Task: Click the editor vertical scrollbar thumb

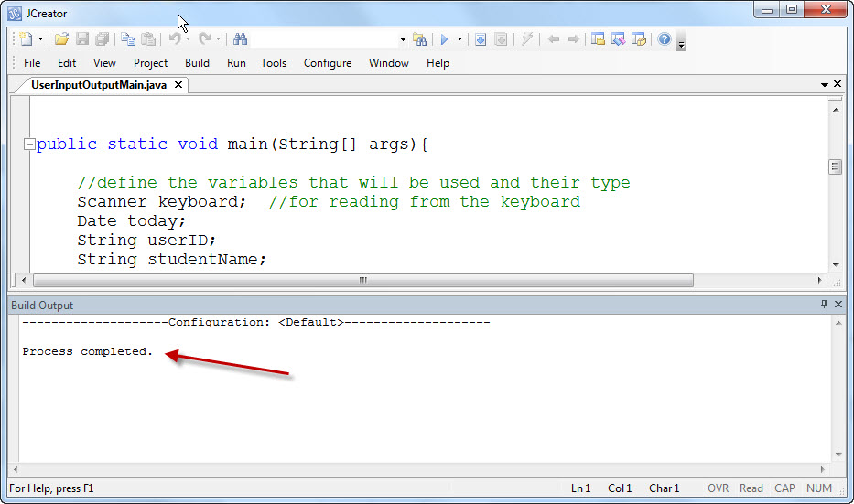Action: [836, 166]
